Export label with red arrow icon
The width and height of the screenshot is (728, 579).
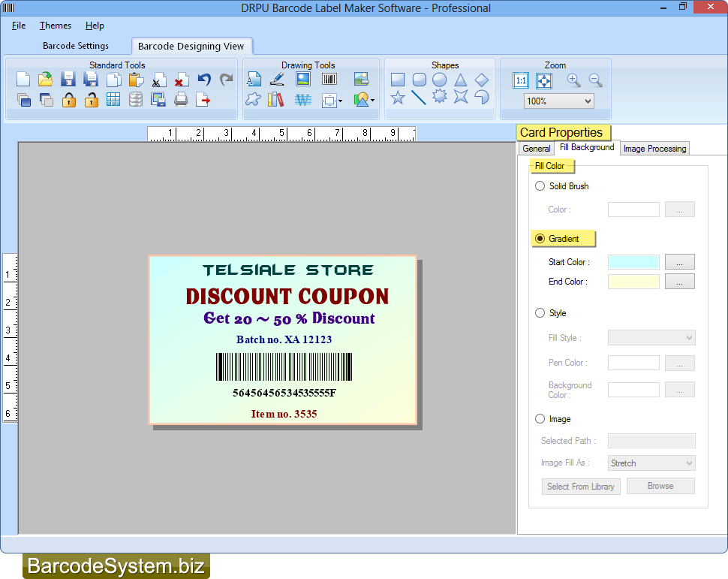(203, 99)
